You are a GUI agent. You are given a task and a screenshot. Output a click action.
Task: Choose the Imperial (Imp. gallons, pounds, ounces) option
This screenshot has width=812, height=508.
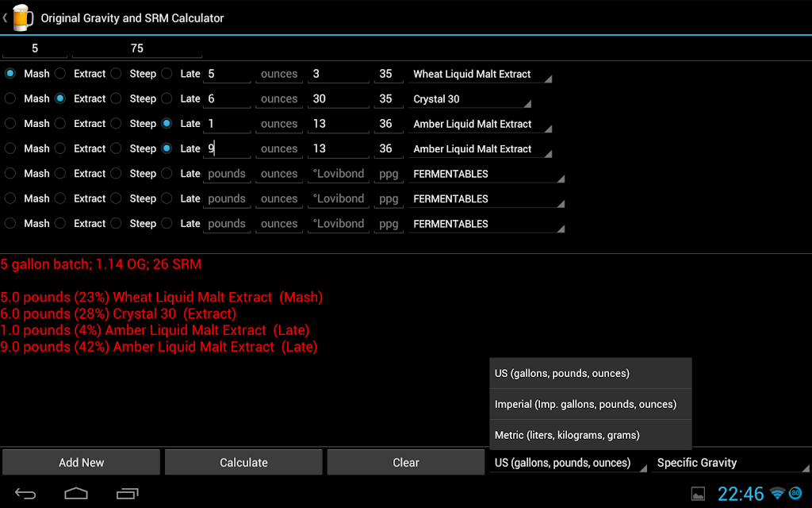(x=590, y=404)
